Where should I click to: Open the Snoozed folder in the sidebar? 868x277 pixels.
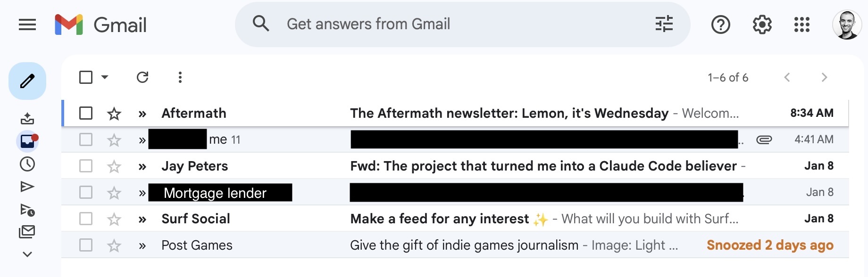click(27, 164)
